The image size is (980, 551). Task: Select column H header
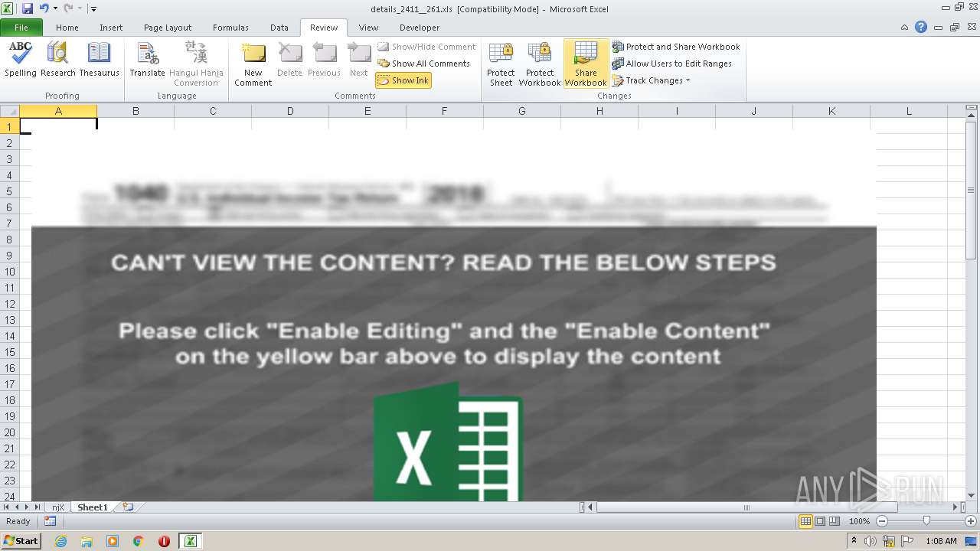pyautogui.click(x=599, y=111)
